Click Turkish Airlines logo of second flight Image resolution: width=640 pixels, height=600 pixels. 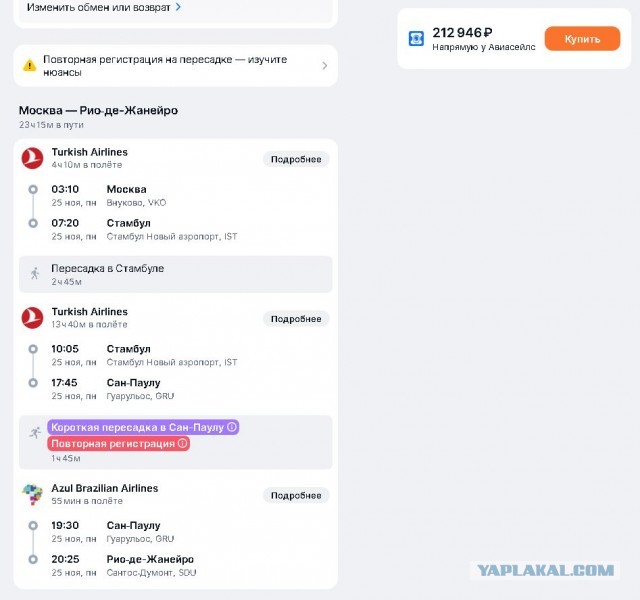pyautogui.click(x=32, y=318)
